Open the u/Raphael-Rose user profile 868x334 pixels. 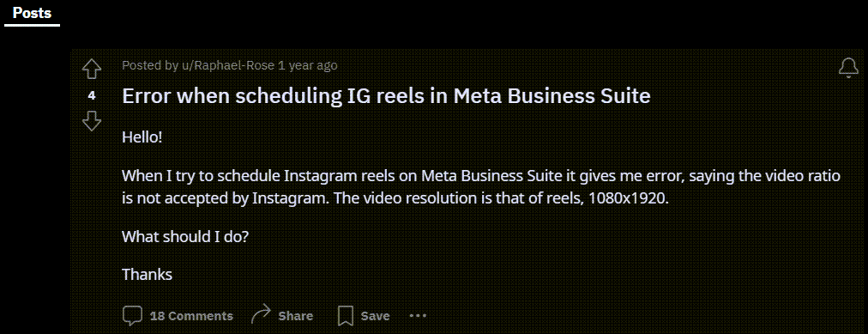pos(228,65)
